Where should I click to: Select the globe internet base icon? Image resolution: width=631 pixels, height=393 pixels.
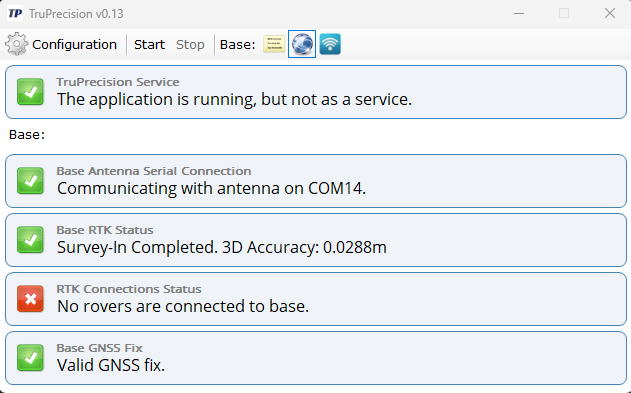pos(302,44)
